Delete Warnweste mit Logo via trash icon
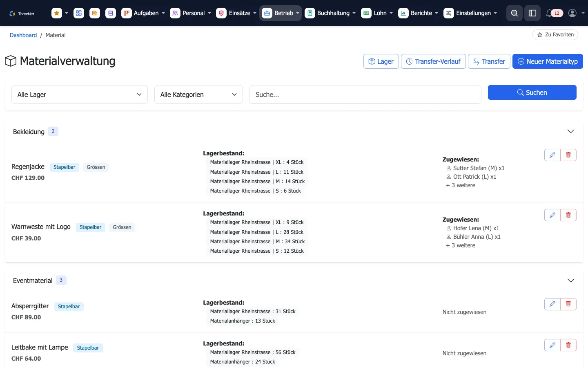The image size is (588, 368). pos(568,215)
